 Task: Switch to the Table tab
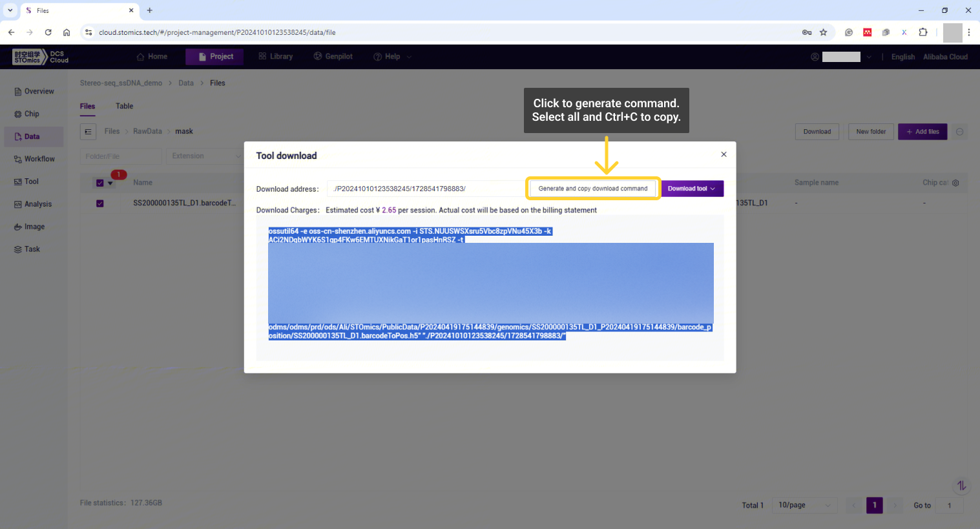(x=124, y=106)
